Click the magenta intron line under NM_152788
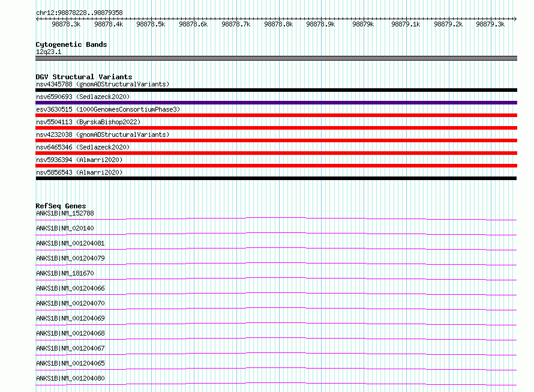 276,218
